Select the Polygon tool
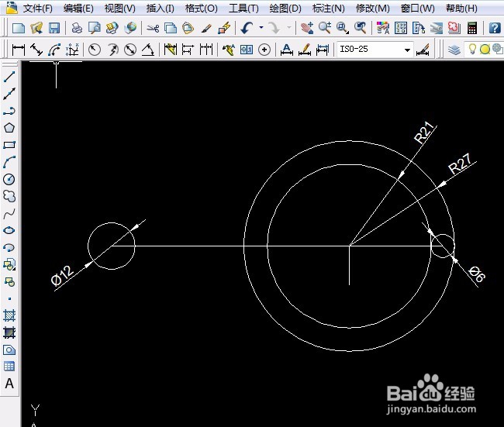504x427 pixels. (9, 128)
